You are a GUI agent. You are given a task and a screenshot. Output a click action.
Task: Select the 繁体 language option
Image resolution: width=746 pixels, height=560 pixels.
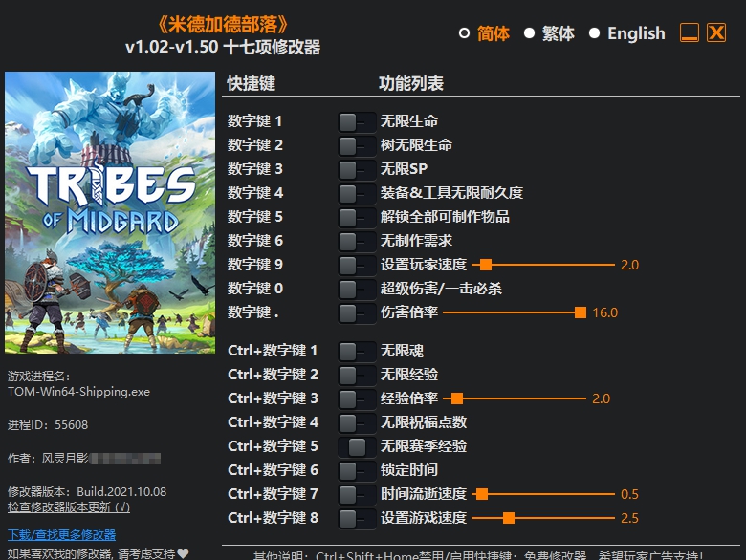[x=529, y=33]
